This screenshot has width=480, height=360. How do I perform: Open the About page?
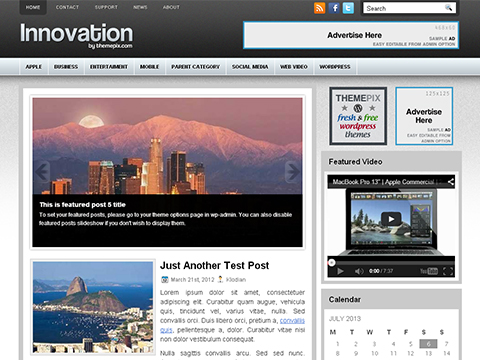click(x=171, y=7)
